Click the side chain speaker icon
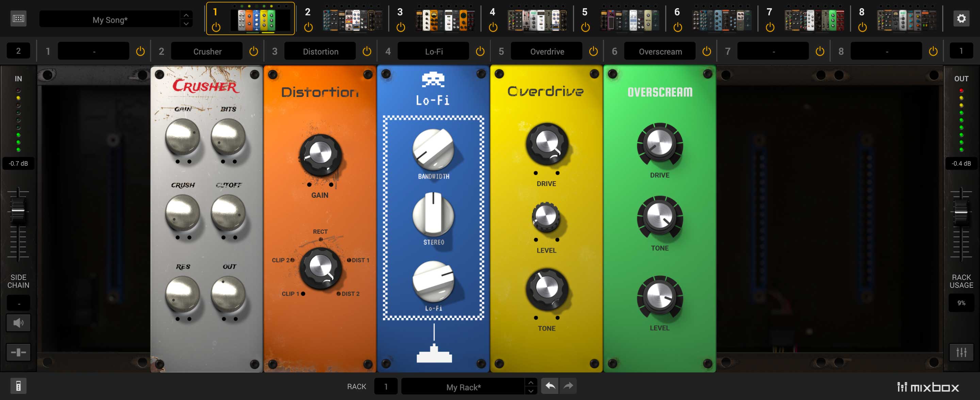Viewport: 980px width, 400px height. [x=18, y=323]
